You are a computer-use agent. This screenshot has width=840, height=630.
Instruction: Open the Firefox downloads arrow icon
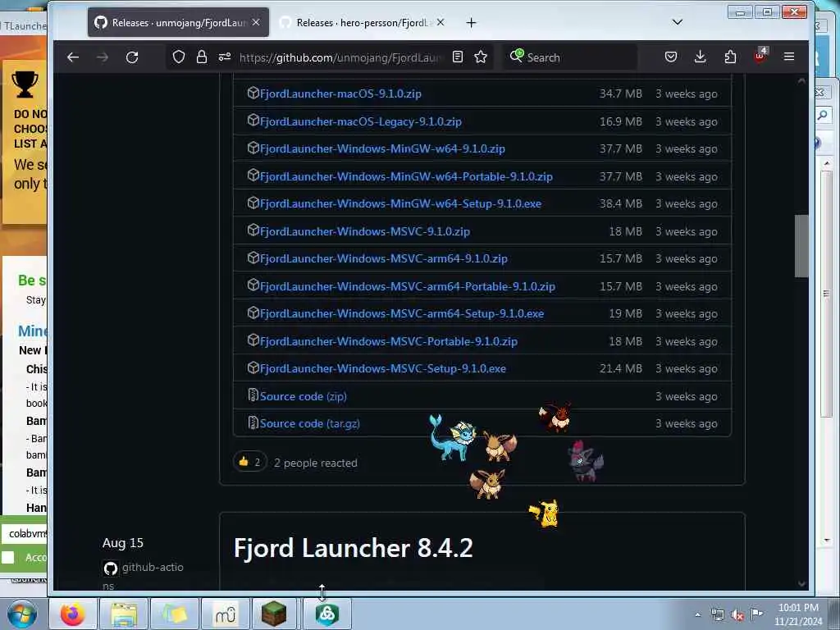700,57
